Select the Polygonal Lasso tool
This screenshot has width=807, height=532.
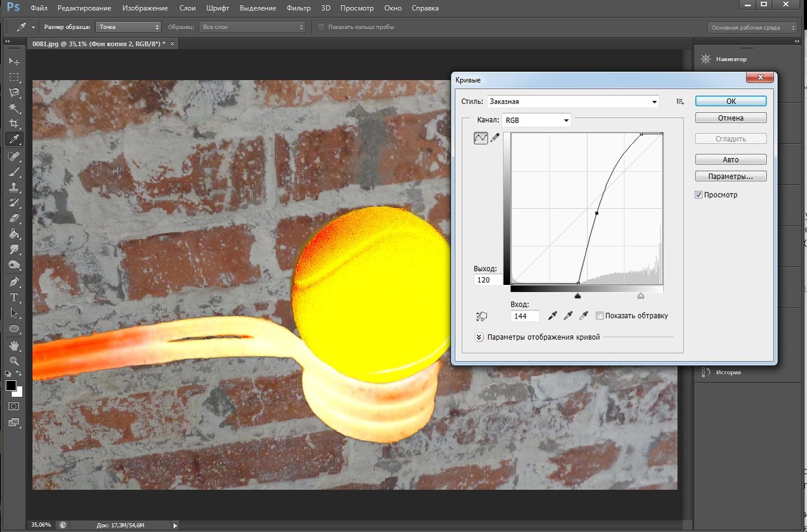pos(14,93)
